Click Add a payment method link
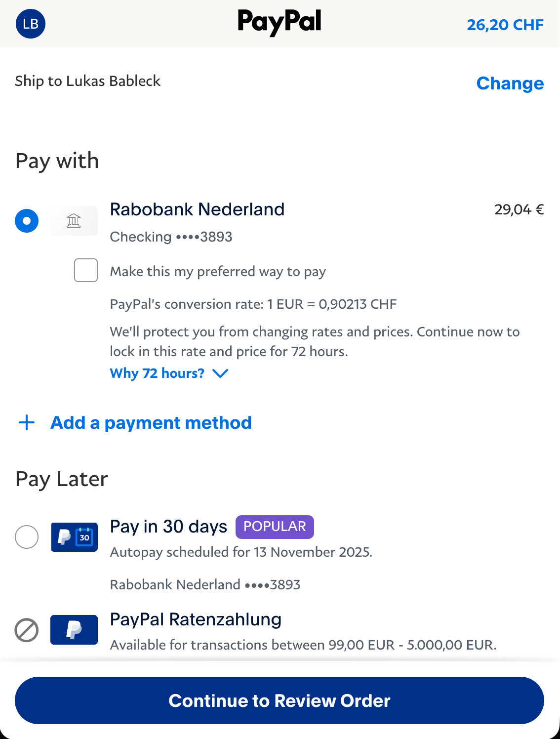Viewport: 560px width, 739px height. coord(151,423)
